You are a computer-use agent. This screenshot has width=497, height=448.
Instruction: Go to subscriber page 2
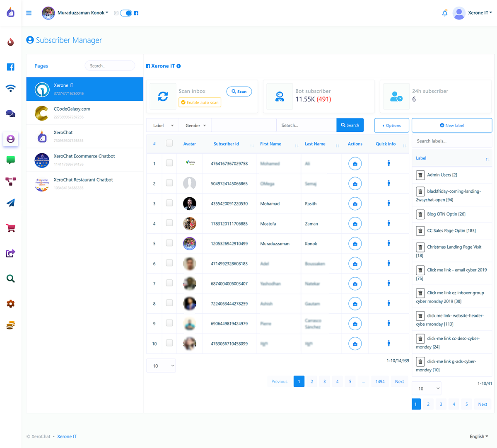312,381
